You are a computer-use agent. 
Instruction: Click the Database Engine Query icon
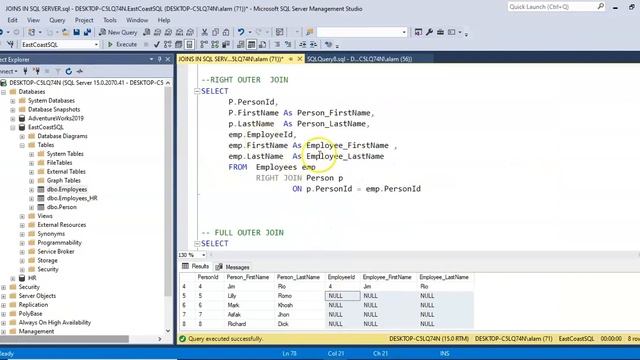[147, 32]
